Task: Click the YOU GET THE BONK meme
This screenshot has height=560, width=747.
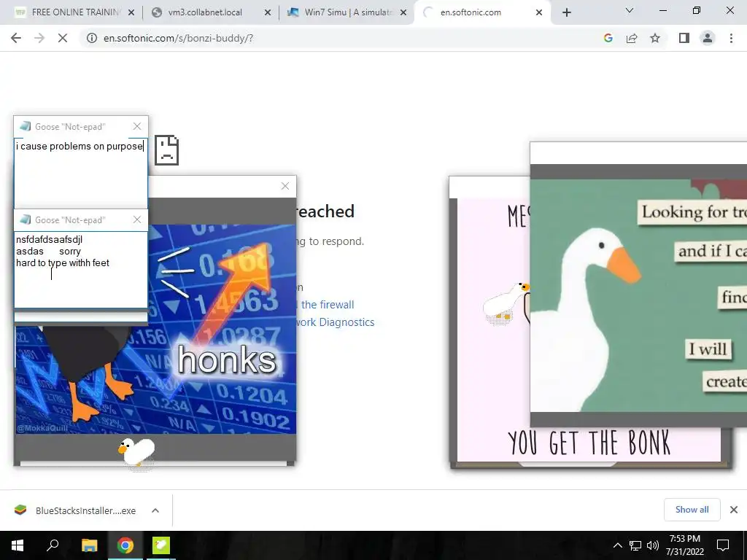Action: tap(589, 443)
